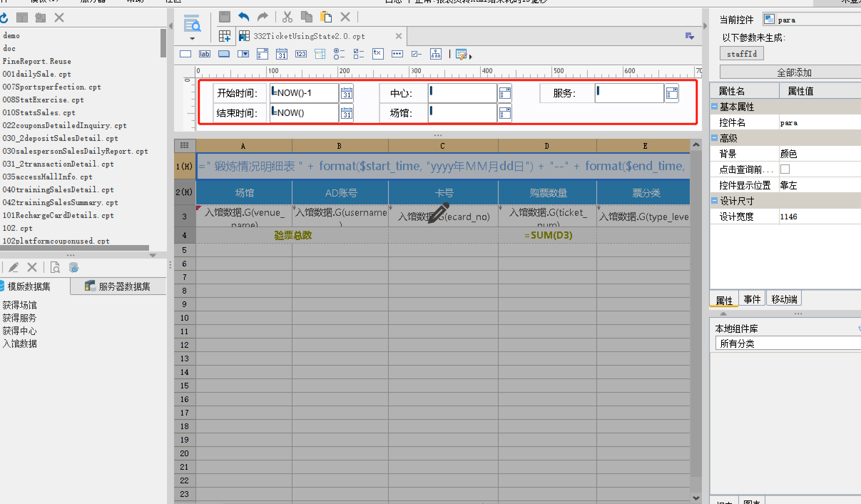
Task: Click the 背景 颜色 property value
Action: click(x=820, y=154)
